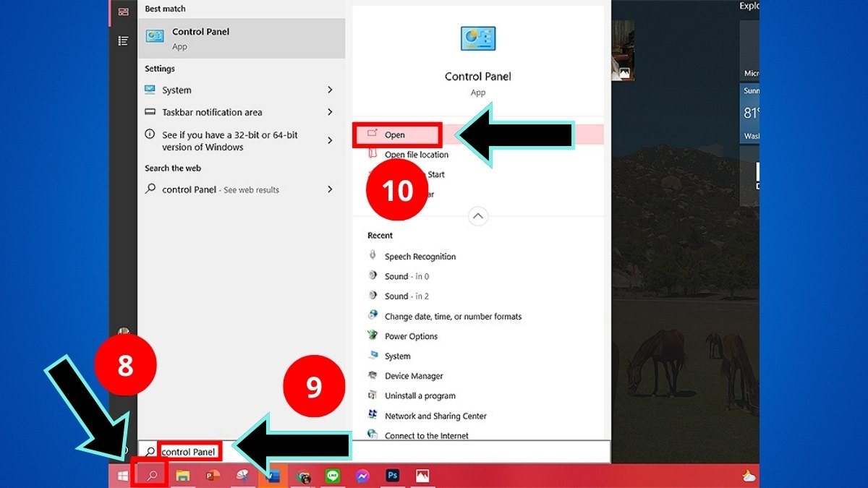868x488 pixels.
Task: Expand arrow for 32-bit or 64-bit version
Action: click(x=330, y=141)
